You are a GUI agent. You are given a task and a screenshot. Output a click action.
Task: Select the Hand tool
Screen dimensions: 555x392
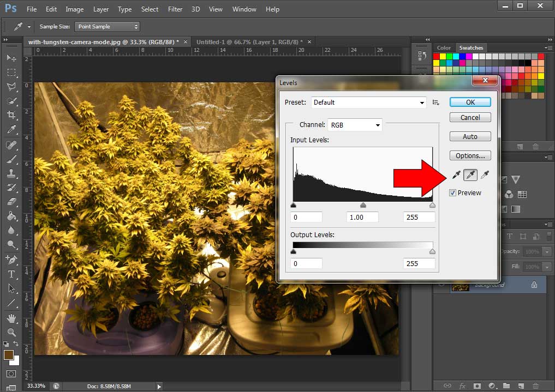11,318
